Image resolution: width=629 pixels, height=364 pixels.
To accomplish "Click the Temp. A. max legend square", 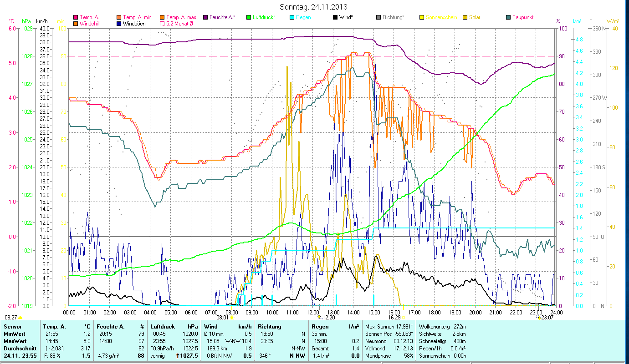I will tap(162, 18).
